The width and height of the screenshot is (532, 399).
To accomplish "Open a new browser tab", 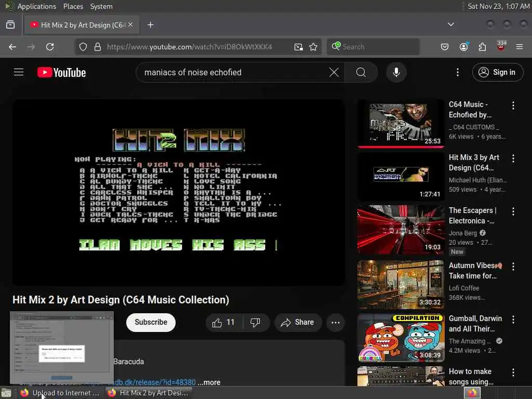I will pos(150,25).
